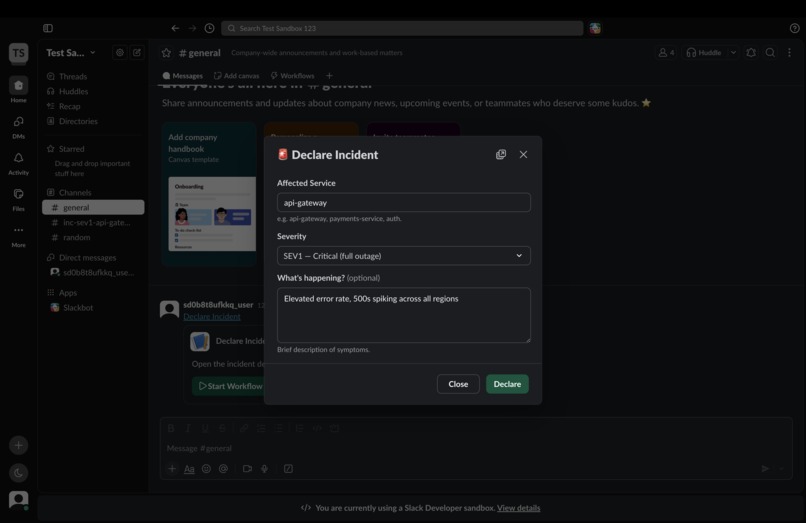Open channel notification bell settings

[x=751, y=52]
